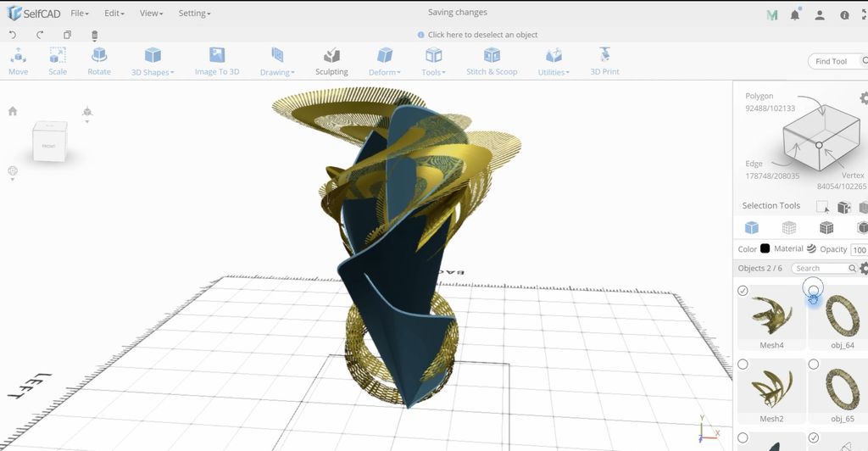Screen dimensions: 868x451
Task: Select the Stitch & Scoop tool
Action: pyautogui.click(x=492, y=61)
